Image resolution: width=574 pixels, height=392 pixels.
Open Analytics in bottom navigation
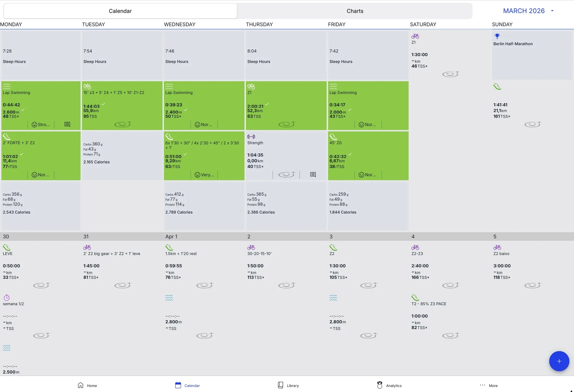tap(389, 385)
